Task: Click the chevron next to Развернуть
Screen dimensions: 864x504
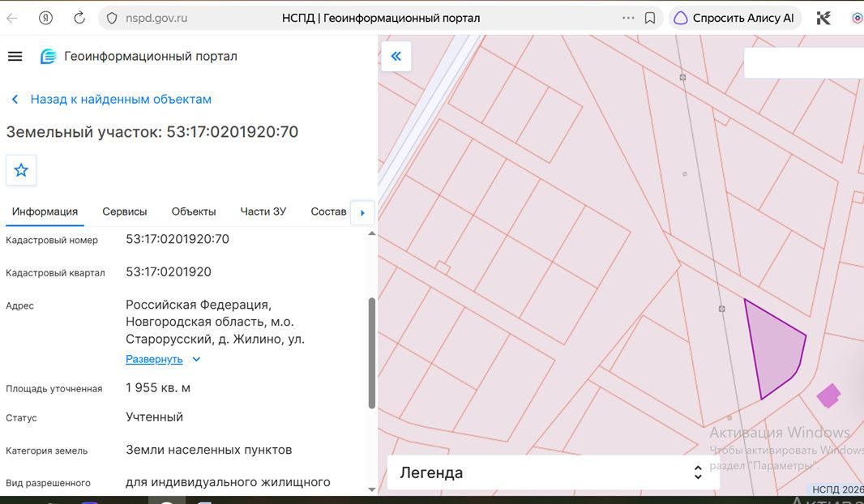Action: click(x=196, y=359)
